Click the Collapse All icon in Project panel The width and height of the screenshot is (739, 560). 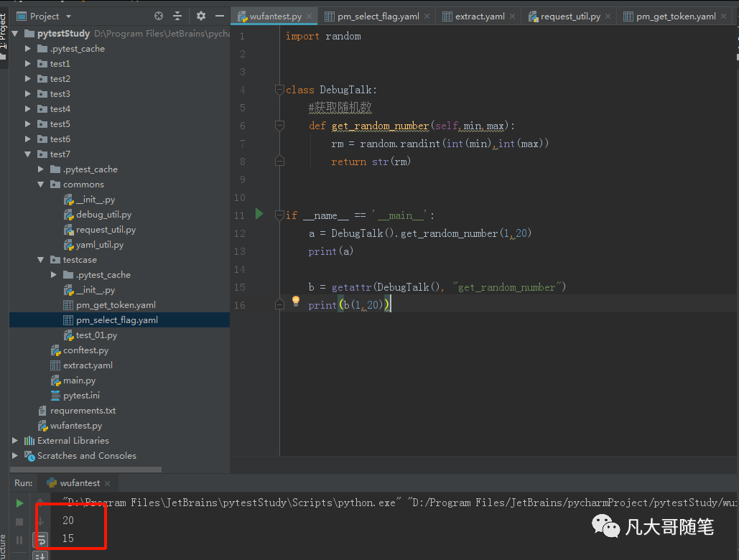[177, 16]
